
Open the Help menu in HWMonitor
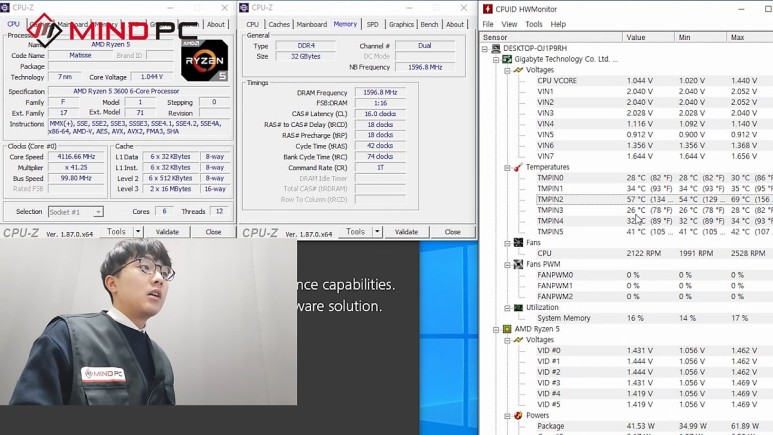pyautogui.click(x=558, y=24)
